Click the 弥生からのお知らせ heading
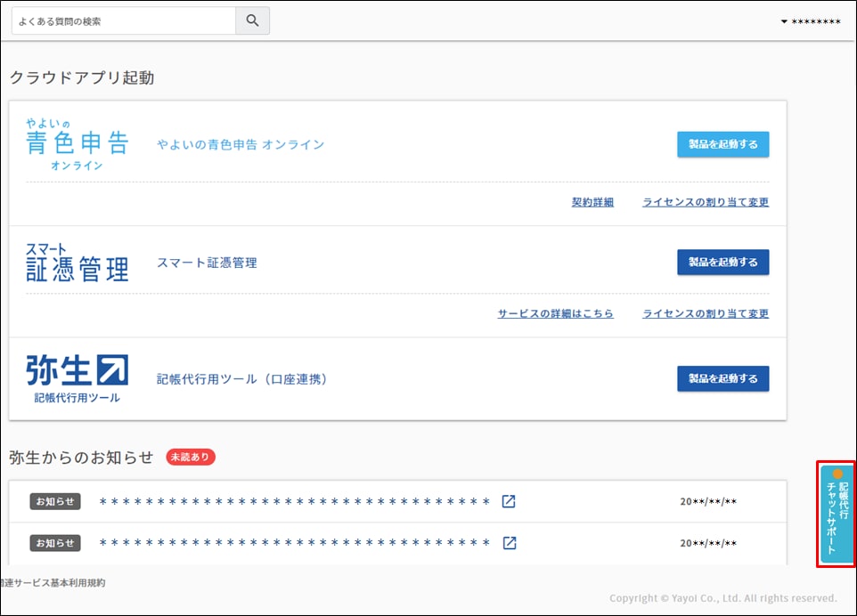The width and height of the screenshot is (857, 616). (81, 457)
